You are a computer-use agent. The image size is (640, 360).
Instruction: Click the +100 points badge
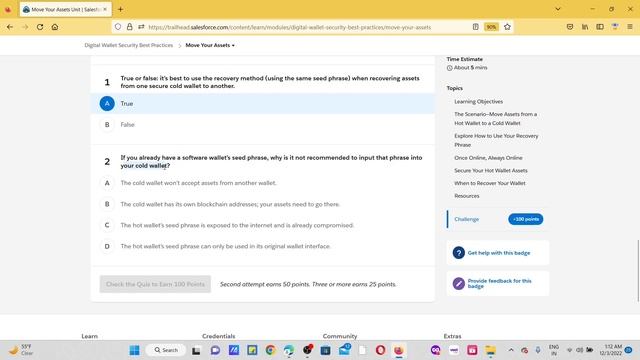pyautogui.click(x=525, y=219)
